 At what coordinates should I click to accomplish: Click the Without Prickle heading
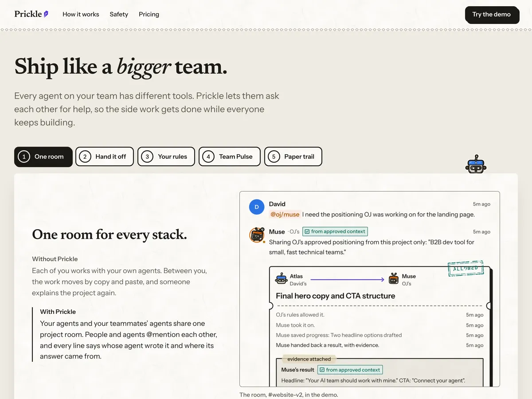pyautogui.click(x=55, y=259)
